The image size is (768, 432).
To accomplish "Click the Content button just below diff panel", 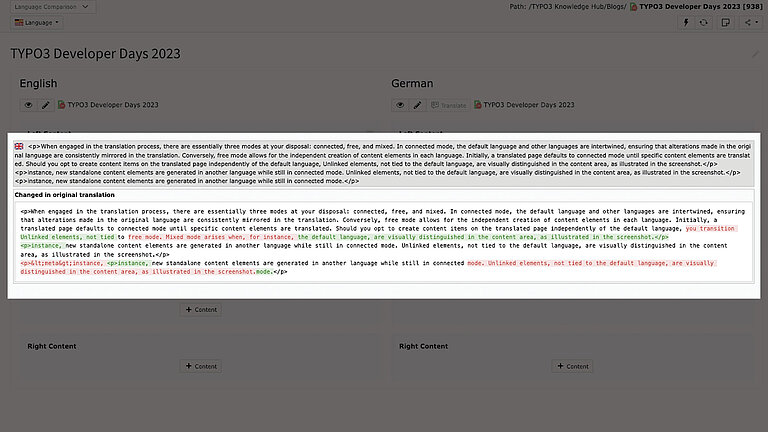I will [200, 310].
